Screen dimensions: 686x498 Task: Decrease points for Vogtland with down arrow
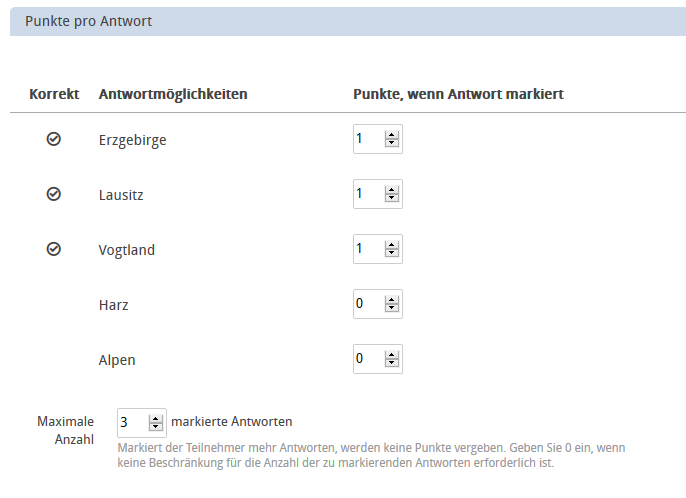(x=392, y=254)
